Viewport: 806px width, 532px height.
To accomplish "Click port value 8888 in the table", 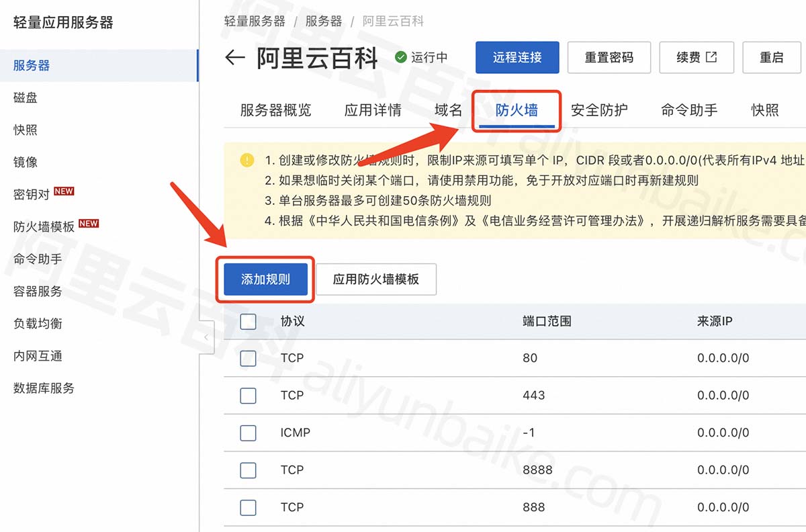I will coord(537,470).
